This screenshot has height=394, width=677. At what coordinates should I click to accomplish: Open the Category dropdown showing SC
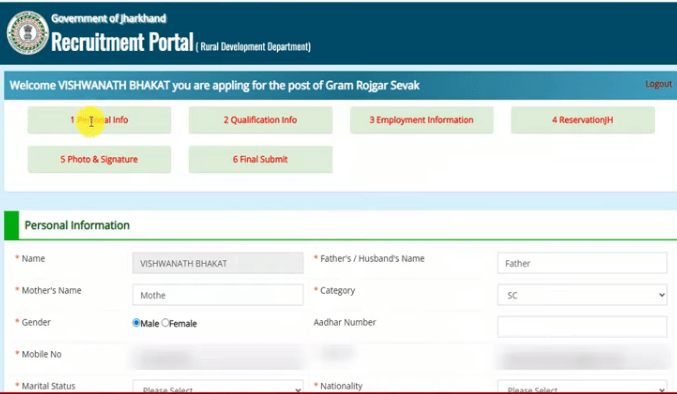pyautogui.click(x=582, y=295)
